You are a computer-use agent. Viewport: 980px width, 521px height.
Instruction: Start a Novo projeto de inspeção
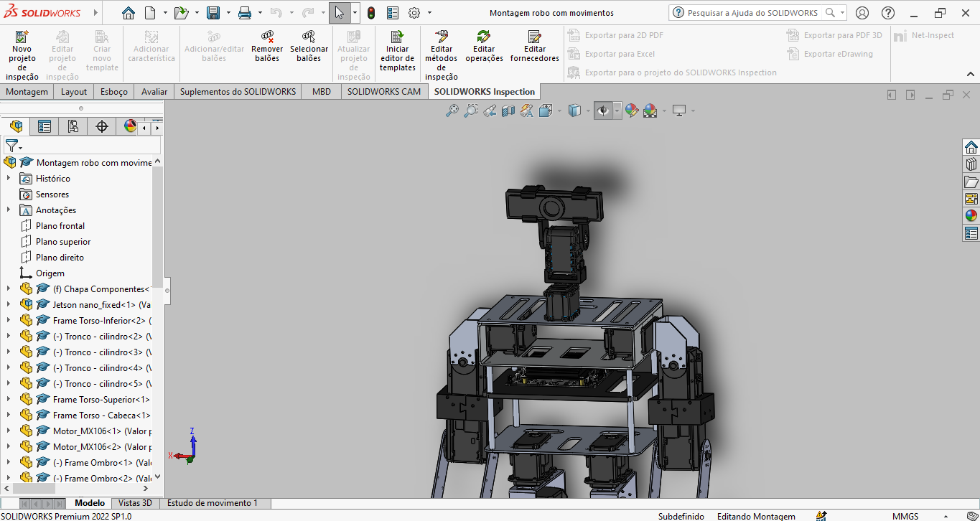click(x=22, y=55)
